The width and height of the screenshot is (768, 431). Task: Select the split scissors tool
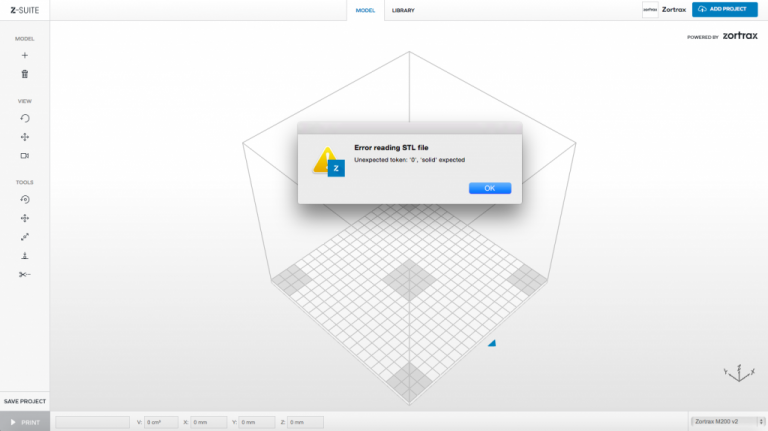coord(25,275)
